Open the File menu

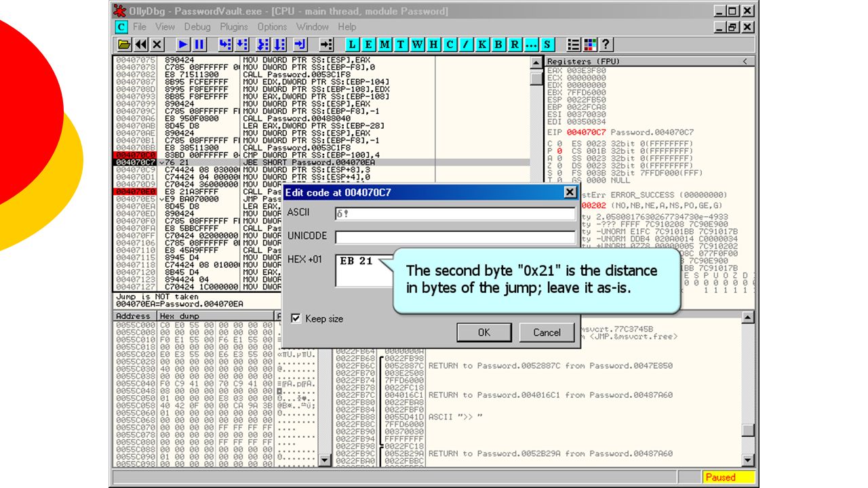(140, 27)
